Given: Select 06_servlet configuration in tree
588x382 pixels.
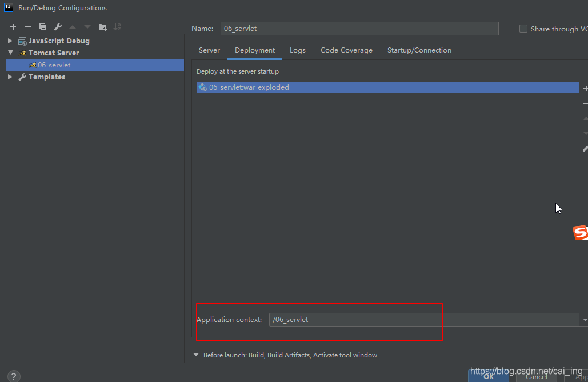Looking at the screenshot, I should coord(95,65).
